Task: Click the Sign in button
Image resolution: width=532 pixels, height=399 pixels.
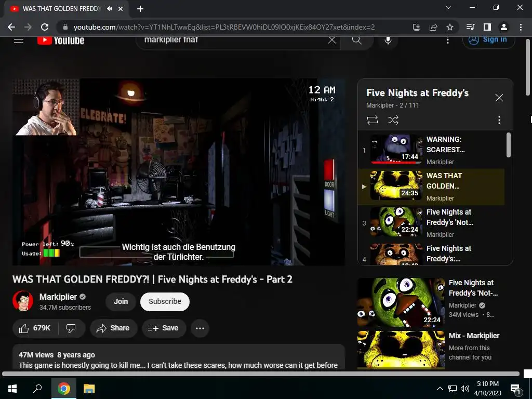Action: coord(488,41)
